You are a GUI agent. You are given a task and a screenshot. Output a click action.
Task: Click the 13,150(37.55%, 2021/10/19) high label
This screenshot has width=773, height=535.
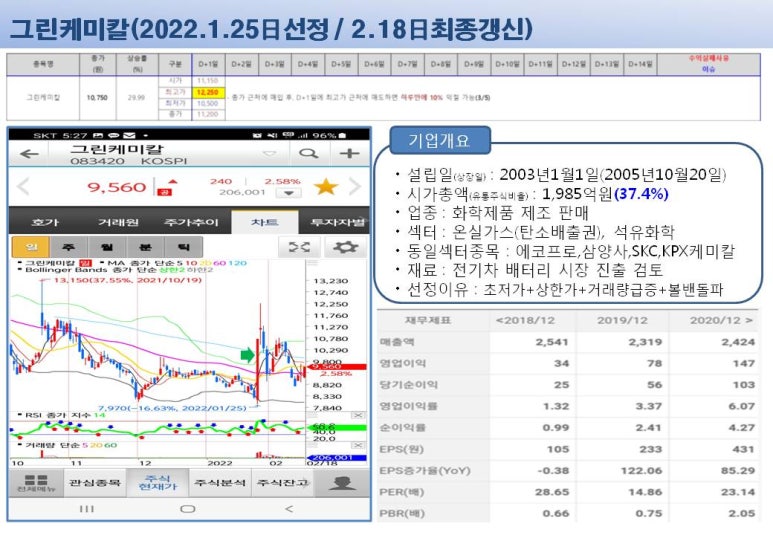click(x=127, y=280)
